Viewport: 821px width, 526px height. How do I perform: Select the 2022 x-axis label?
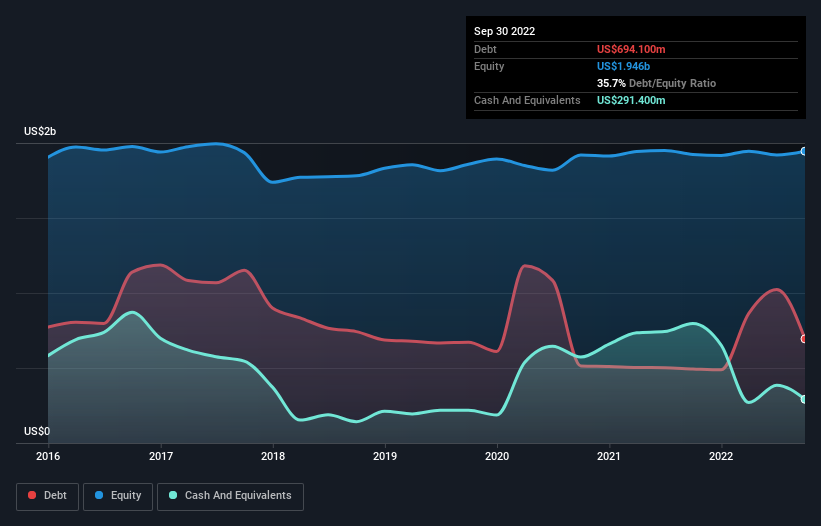[721, 456]
